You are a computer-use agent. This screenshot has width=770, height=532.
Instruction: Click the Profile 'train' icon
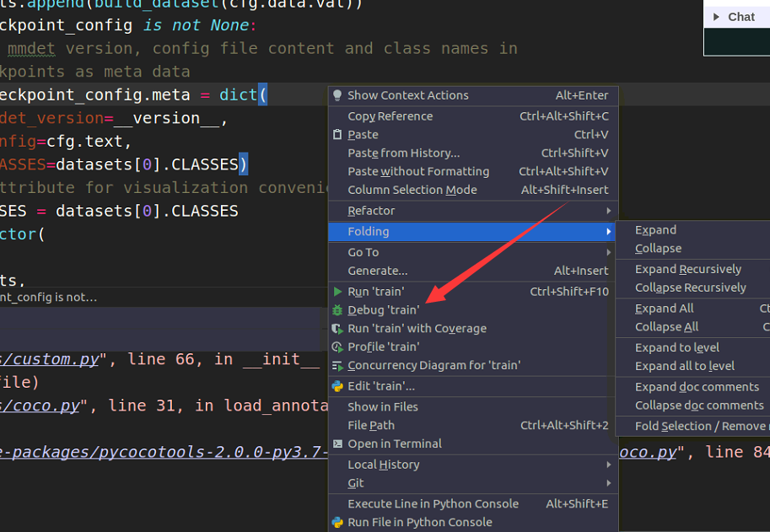[338, 347]
